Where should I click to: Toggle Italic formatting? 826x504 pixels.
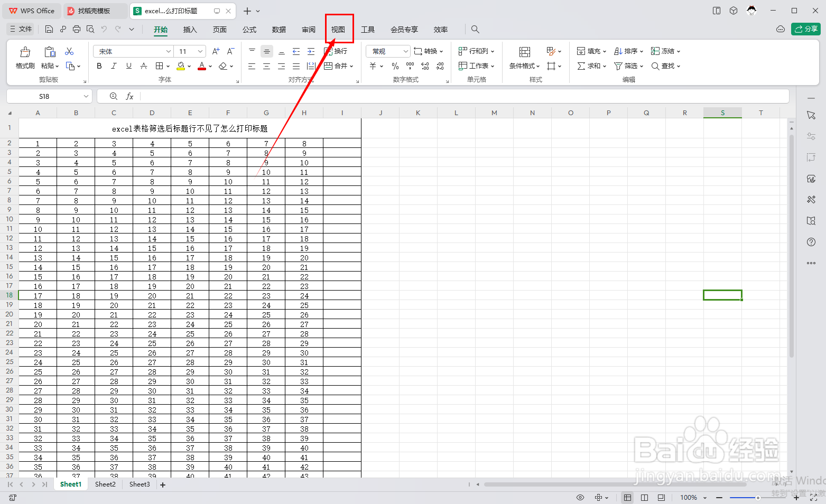pyautogui.click(x=114, y=66)
